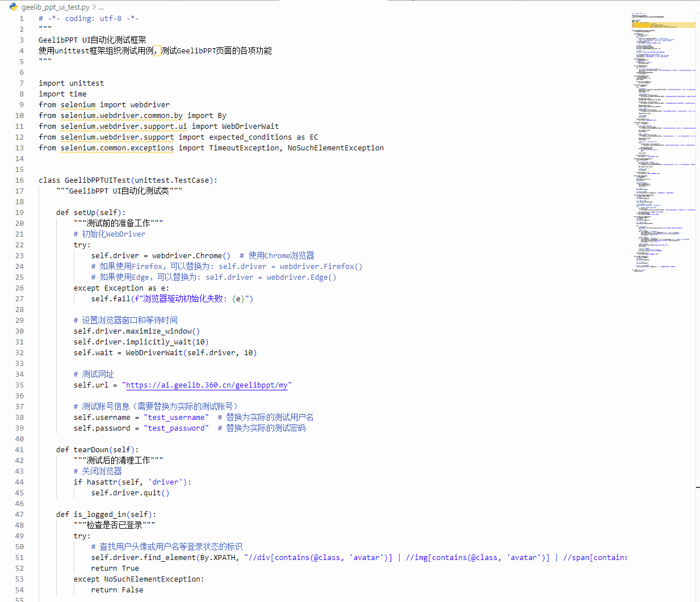Click the underlined selenium import on line 9
700x602 pixels.
pos(78,105)
